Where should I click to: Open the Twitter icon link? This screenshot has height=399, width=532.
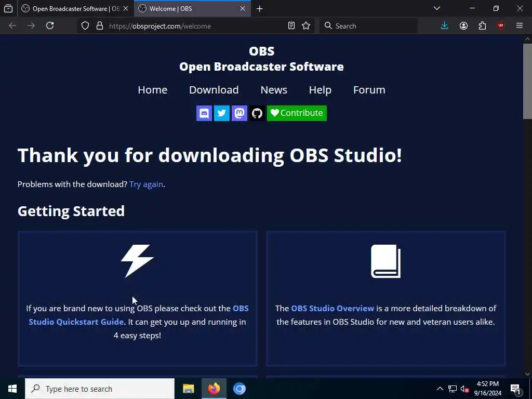pyautogui.click(x=221, y=113)
